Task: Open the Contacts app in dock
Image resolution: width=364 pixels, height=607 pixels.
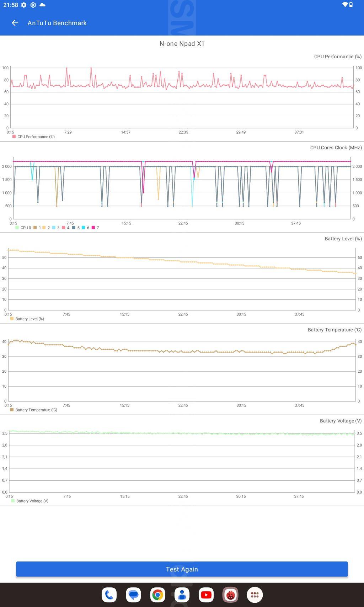Action: 182,595
